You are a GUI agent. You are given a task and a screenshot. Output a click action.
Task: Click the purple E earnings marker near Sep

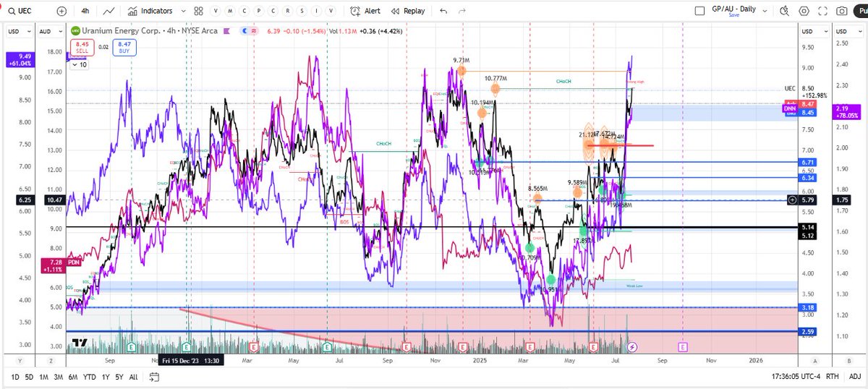click(x=684, y=346)
